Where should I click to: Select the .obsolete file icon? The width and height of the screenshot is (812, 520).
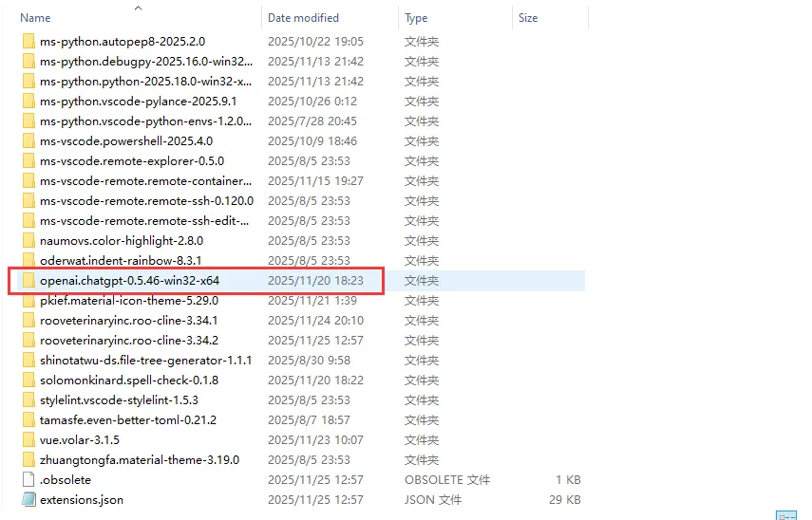coord(29,479)
